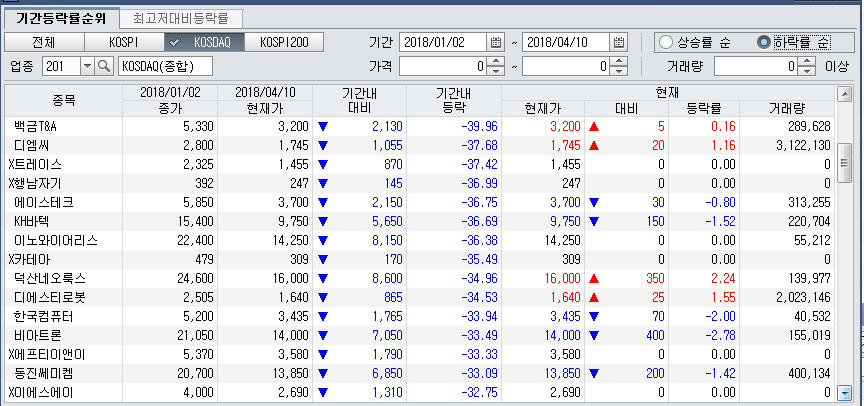Select stock row X트레이스
This screenshot has width=864, height=406.
click(x=420, y=164)
